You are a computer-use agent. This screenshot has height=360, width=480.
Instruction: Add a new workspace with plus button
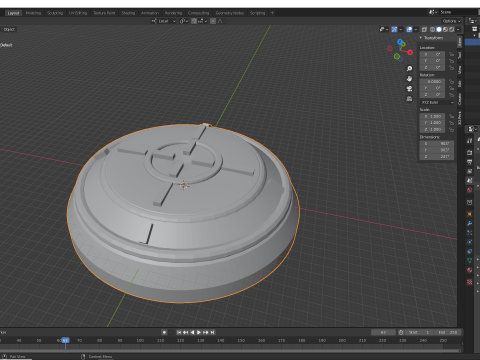click(272, 13)
